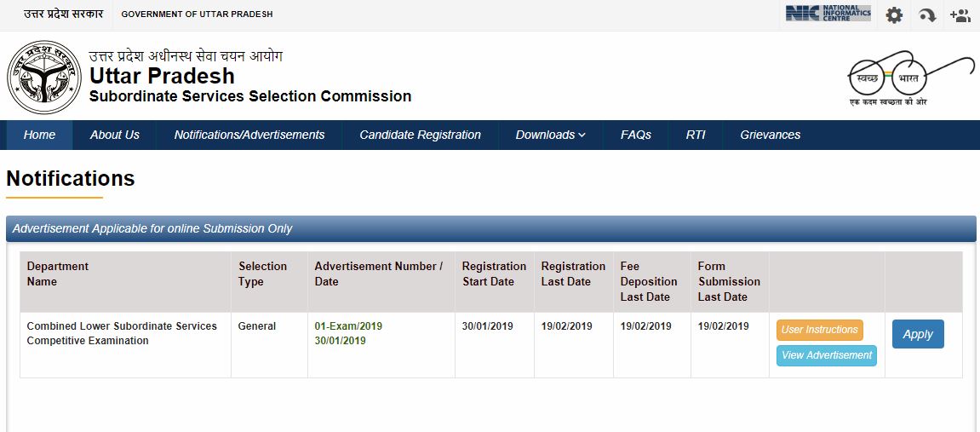Click the UPSSSC emblem logo

[x=43, y=83]
